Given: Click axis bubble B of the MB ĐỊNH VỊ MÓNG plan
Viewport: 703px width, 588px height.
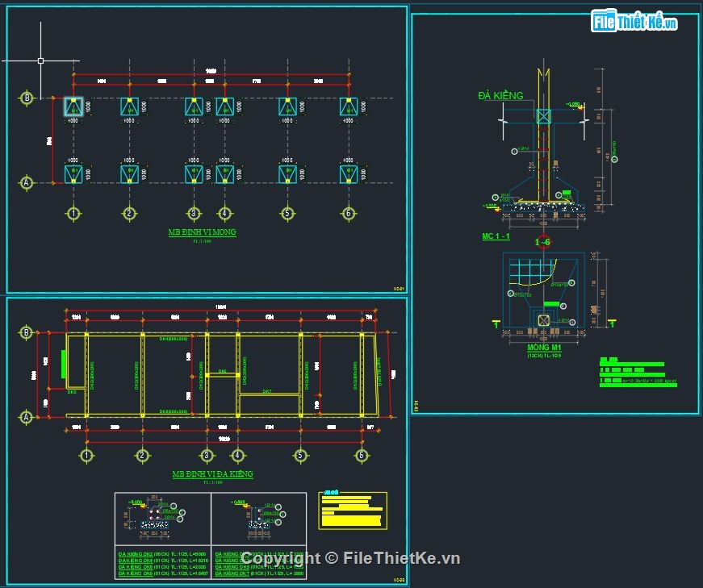Looking at the screenshot, I should tap(27, 98).
